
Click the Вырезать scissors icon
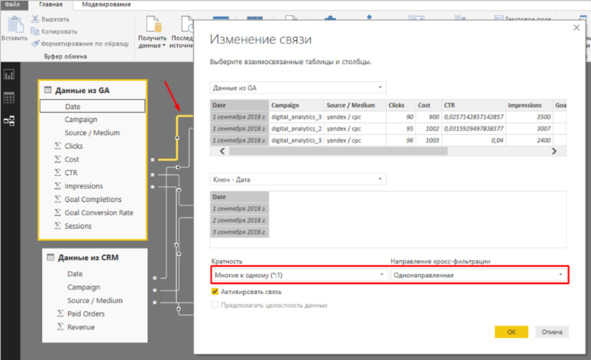tap(35, 19)
